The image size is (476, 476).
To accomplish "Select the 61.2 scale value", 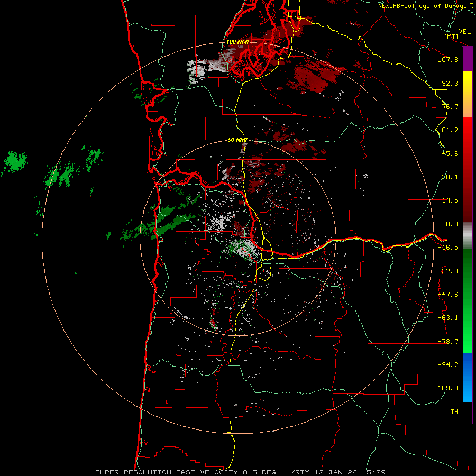I will coord(450,130).
